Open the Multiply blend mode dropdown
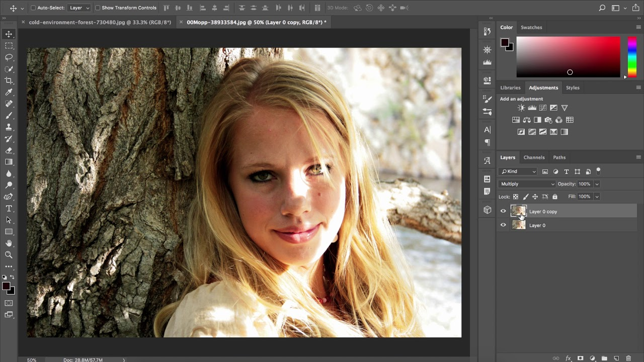The image size is (644, 362). click(x=526, y=184)
